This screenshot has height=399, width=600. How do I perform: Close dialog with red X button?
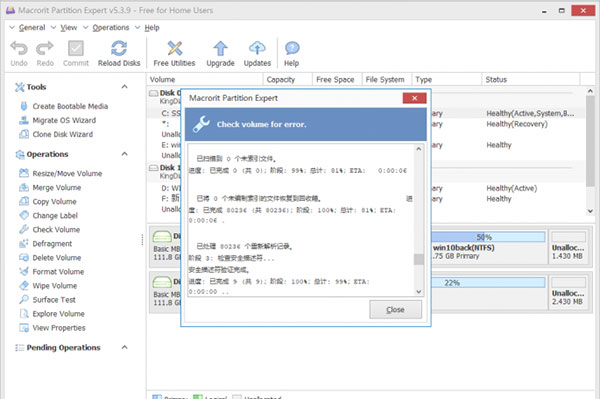(414, 98)
